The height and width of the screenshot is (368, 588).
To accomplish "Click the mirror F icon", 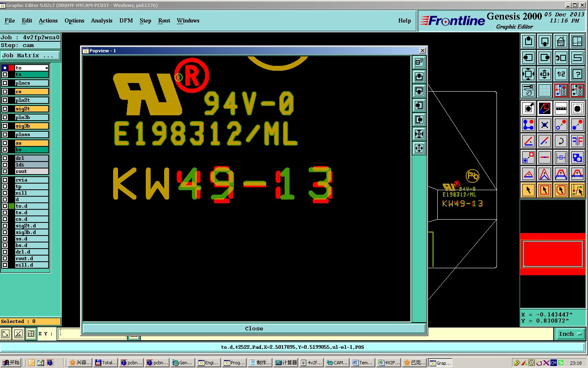I will click(x=577, y=141).
